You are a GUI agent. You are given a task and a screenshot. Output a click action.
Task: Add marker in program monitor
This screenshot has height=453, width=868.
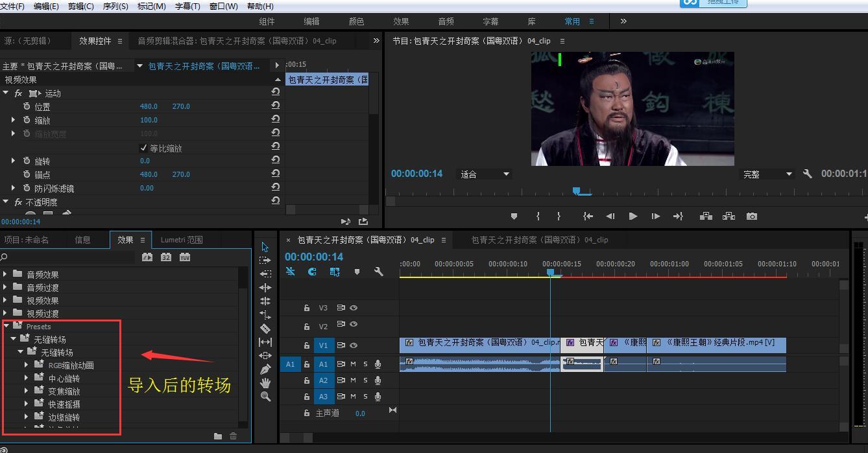514,216
